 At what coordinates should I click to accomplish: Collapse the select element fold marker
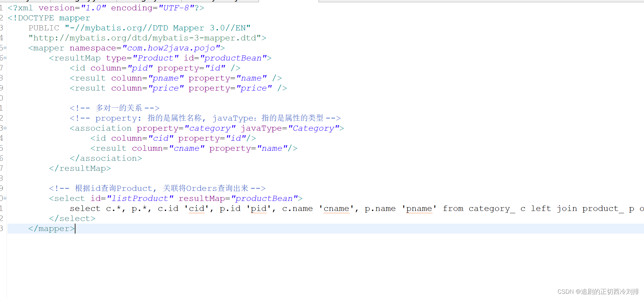(x=5, y=198)
